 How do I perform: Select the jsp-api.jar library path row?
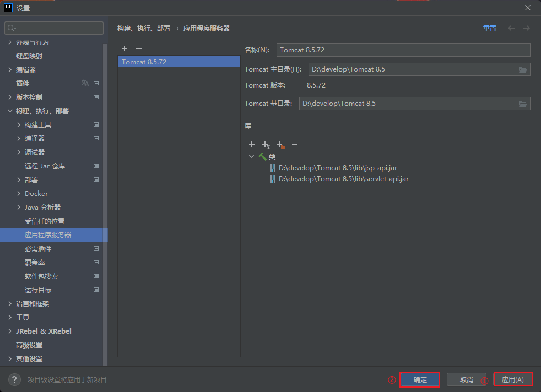(338, 168)
